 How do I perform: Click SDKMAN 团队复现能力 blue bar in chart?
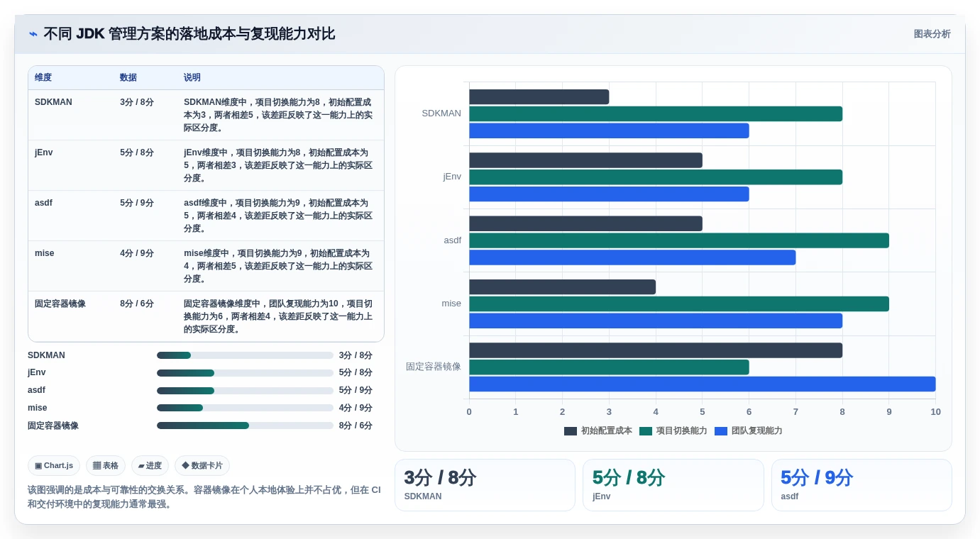pyautogui.click(x=609, y=130)
